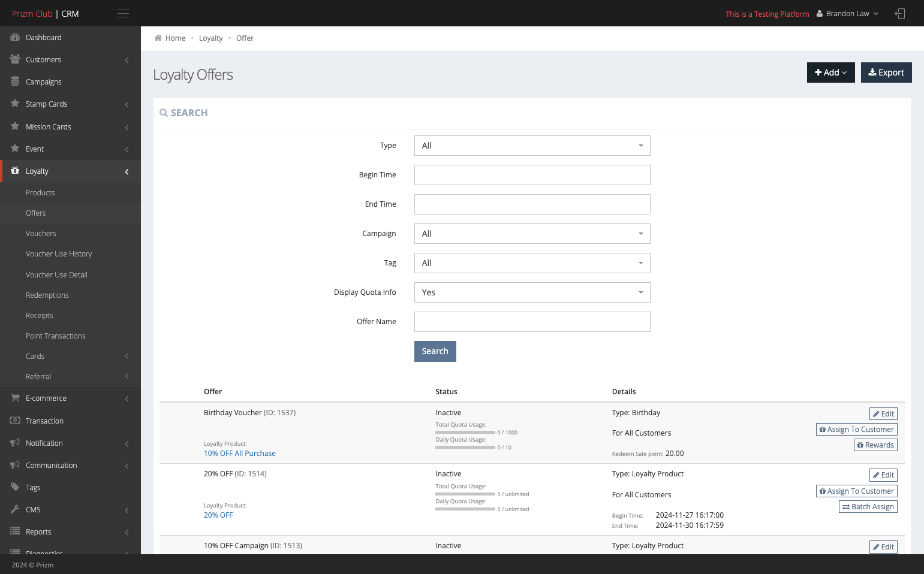This screenshot has height=574, width=924.
Task: Open the Campaign filter dropdown
Action: tap(532, 234)
